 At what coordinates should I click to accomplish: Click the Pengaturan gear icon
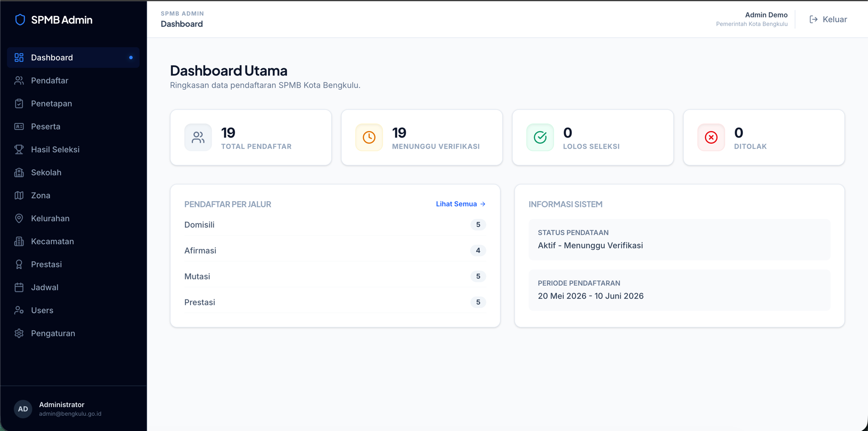coord(19,333)
